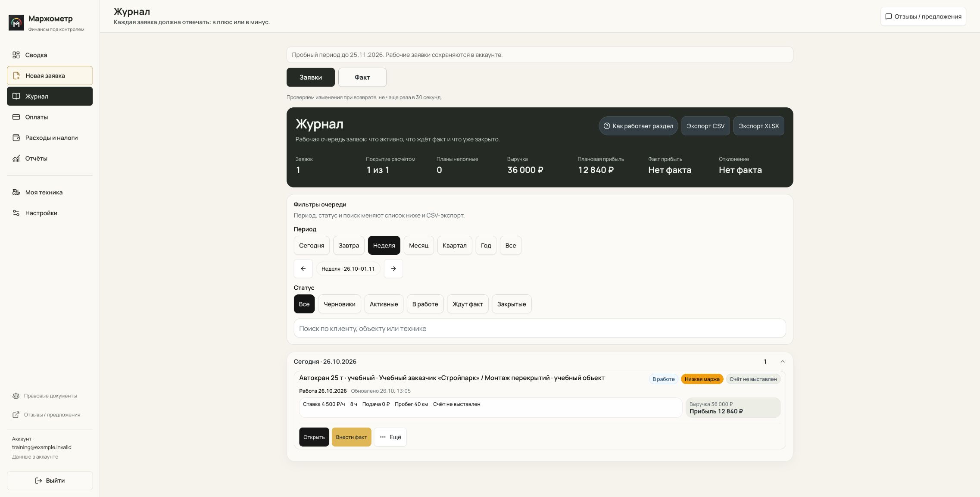Screen dimensions: 980x497
Task: Click the search field for клиент, объект, техника
Action: 540,328
